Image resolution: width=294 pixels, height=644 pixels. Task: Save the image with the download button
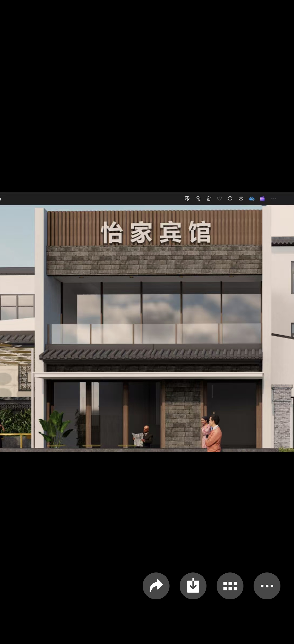tap(193, 586)
